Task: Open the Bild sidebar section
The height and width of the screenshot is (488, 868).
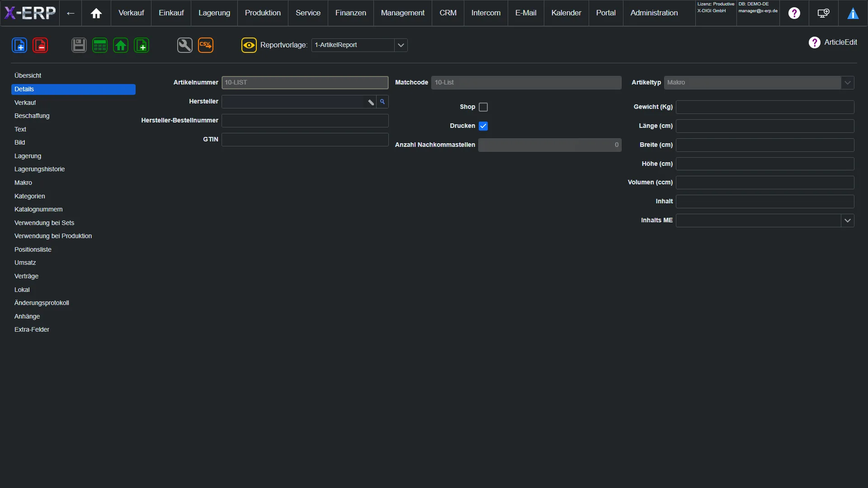Action: (73, 143)
